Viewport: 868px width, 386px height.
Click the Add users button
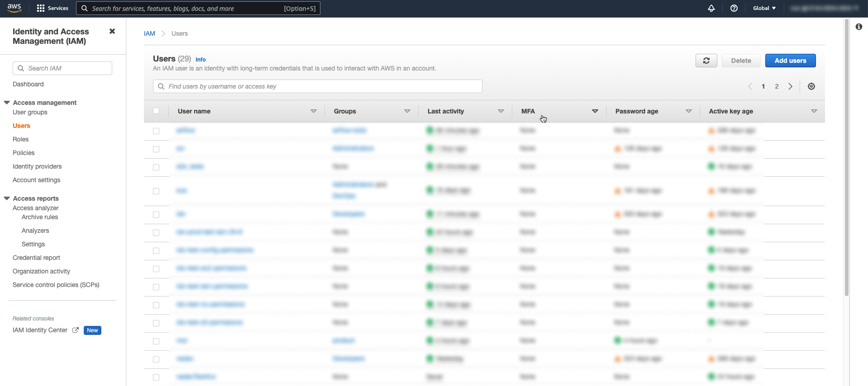click(x=790, y=61)
